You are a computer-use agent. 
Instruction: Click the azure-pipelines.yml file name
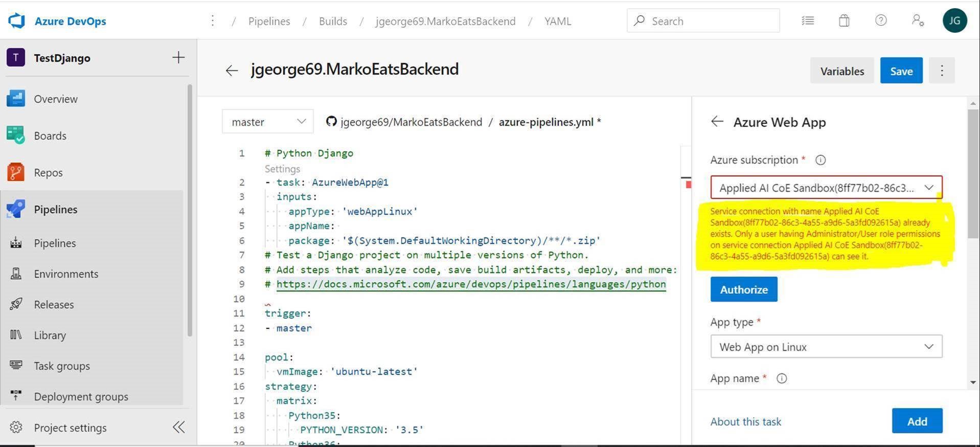click(546, 122)
